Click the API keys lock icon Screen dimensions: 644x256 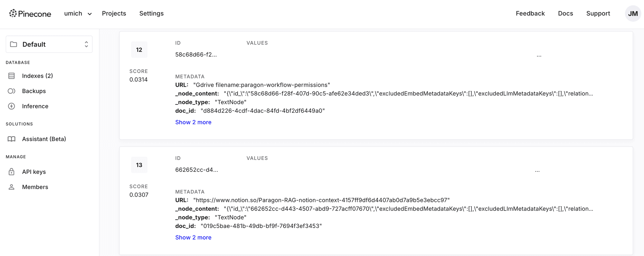pos(12,172)
